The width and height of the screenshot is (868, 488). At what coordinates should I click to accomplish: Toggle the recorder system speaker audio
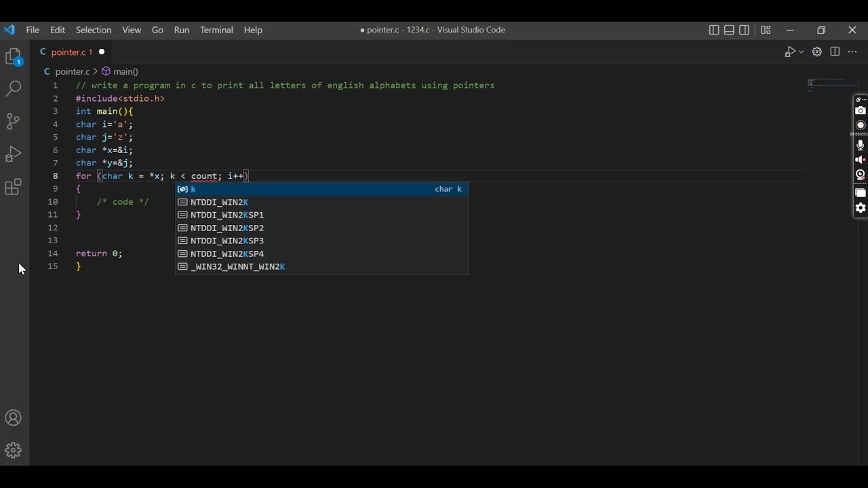click(861, 160)
